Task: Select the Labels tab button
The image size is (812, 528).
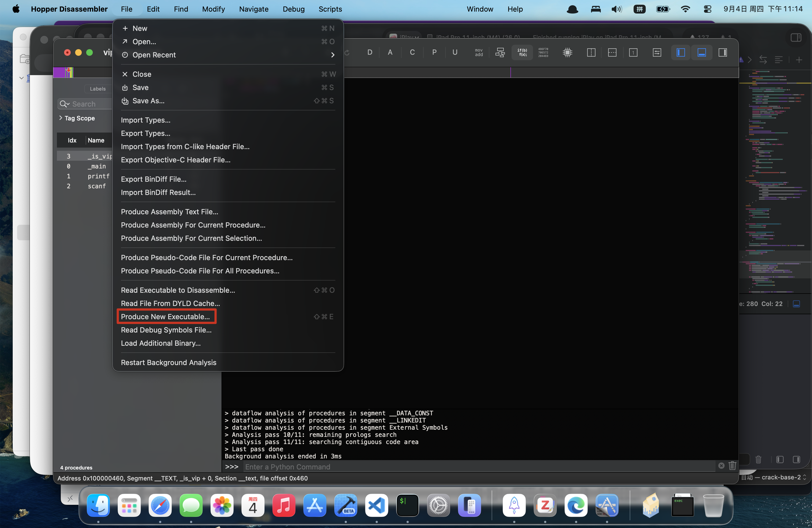Action: pyautogui.click(x=97, y=89)
